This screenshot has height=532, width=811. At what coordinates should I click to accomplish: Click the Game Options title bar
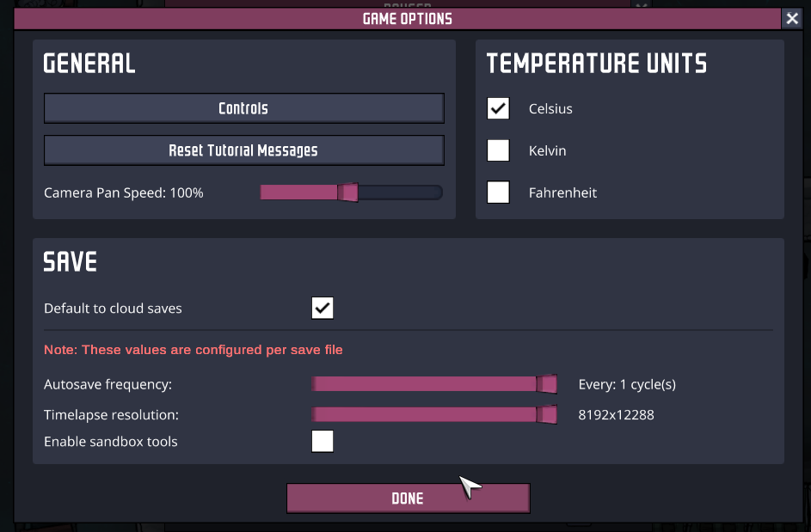click(x=407, y=19)
